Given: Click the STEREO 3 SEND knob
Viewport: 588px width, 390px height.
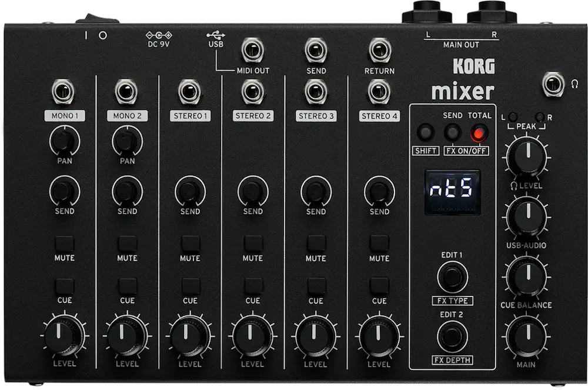Looking at the screenshot, I should click(x=316, y=191).
